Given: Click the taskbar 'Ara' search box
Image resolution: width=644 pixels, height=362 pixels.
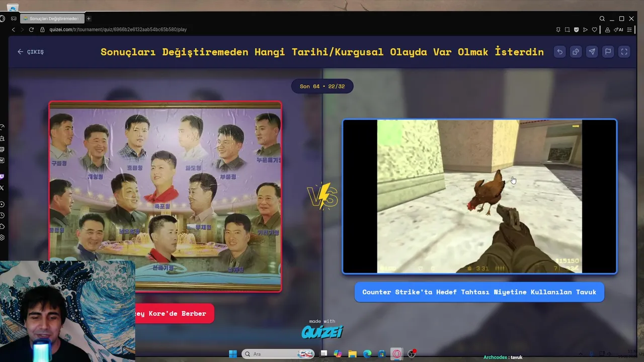Looking at the screenshot, I should click(x=278, y=354).
